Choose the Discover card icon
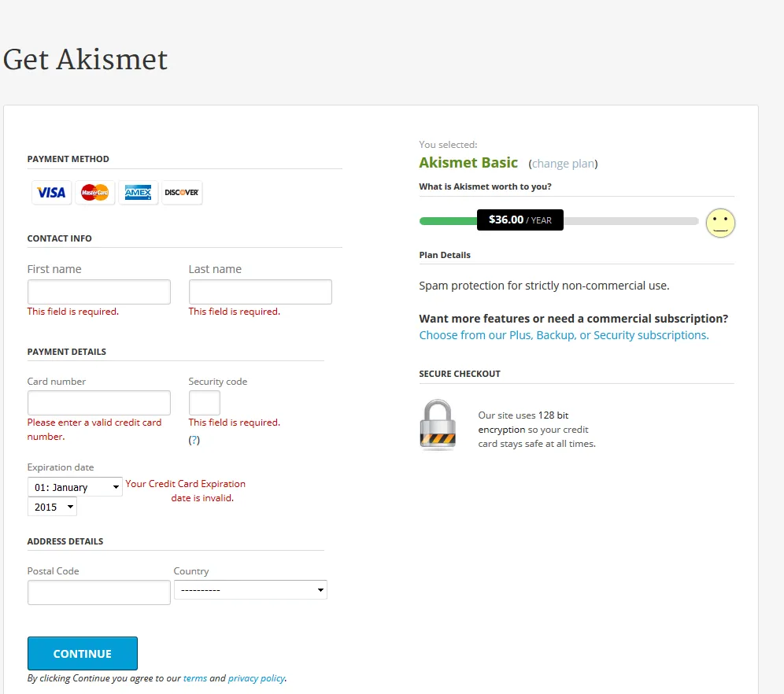This screenshot has width=784, height=694. [x=182, y=192]
